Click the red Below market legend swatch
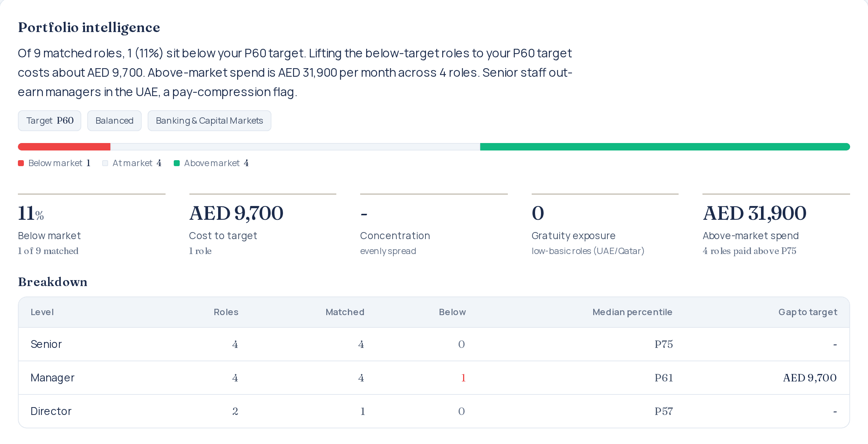This screenshot has width=868, height=444. click(x=21, y=163)
